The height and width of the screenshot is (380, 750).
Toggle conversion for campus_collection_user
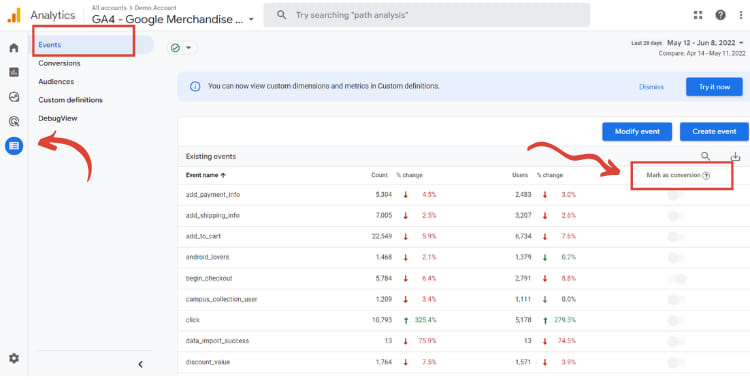click(675, 300)
